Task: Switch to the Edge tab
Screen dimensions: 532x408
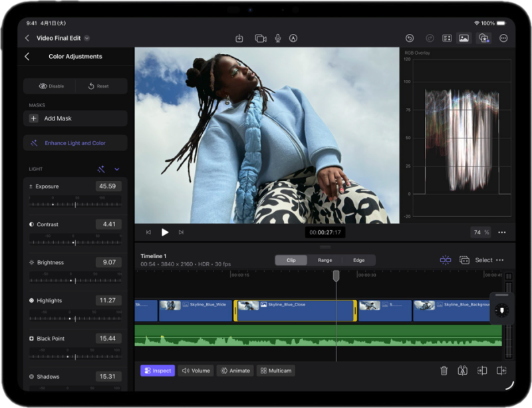Action: pyautogui.click(x=358, y=260)
